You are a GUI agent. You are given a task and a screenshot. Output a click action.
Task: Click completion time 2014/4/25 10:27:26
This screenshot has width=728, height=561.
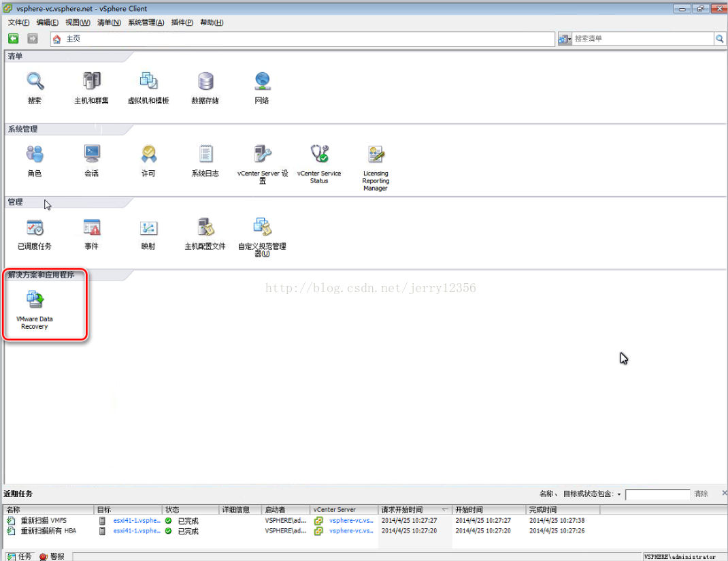tap(557, 531)
